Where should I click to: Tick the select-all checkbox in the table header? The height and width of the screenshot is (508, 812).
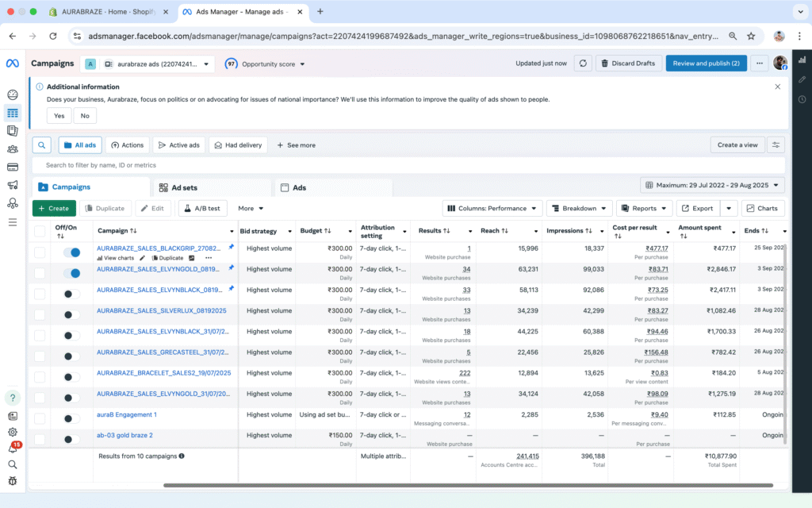pyautogui.click(x=40, y=231)
